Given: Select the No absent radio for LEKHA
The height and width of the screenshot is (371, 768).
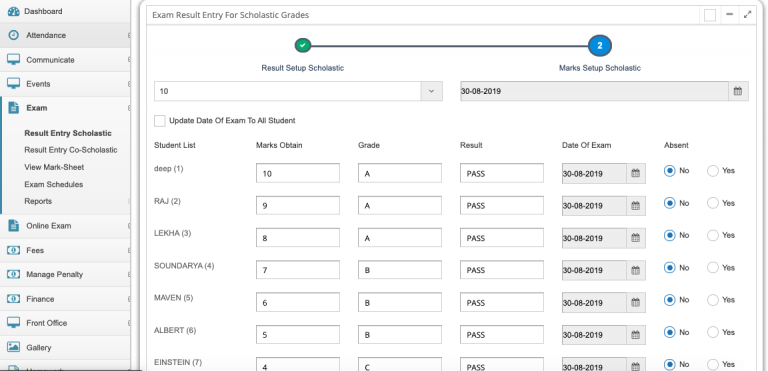Looking at the screenshot, I should (x=669, y=235).
